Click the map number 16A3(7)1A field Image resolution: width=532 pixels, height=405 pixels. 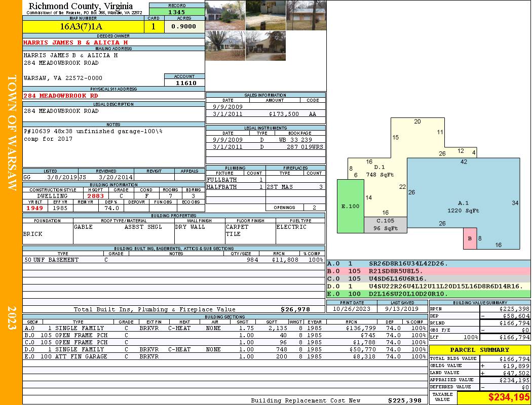(84, 26)
